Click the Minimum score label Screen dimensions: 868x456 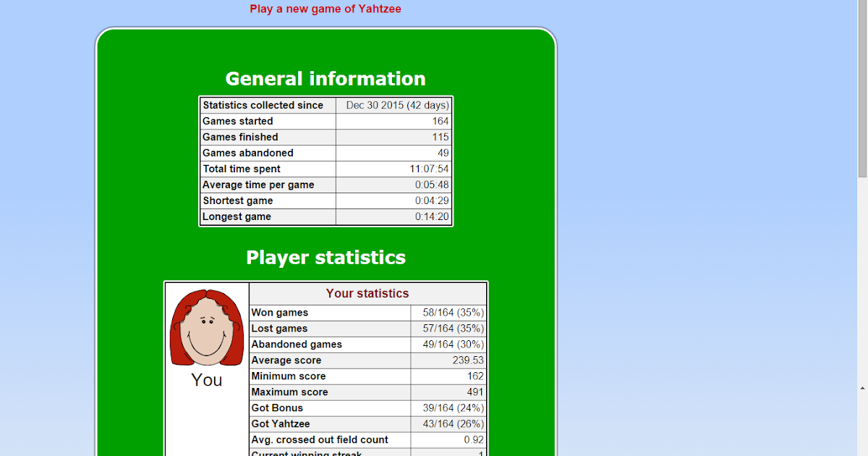pos(288,376)
